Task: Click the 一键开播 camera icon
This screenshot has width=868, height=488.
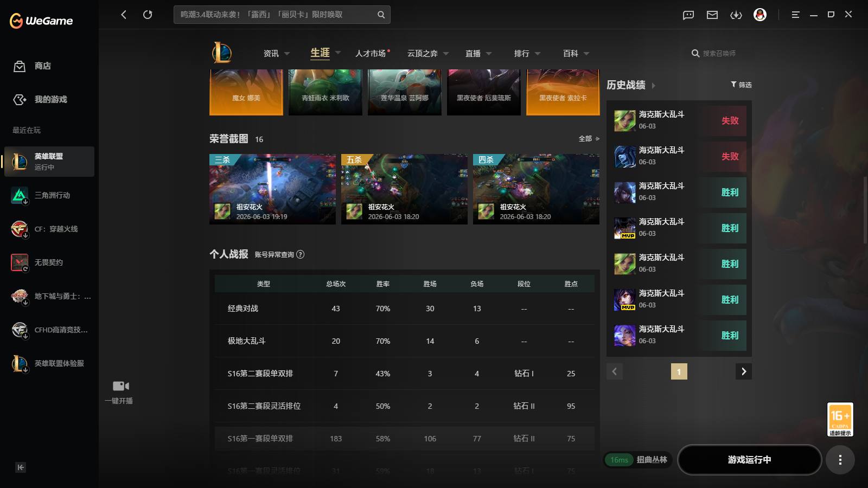Action: pyautogui.click(x=120, y=386)
